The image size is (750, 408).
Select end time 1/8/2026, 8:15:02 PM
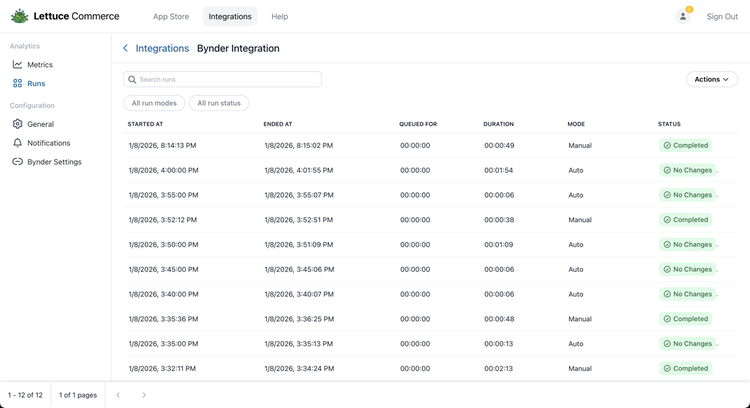tap(298, 145)
